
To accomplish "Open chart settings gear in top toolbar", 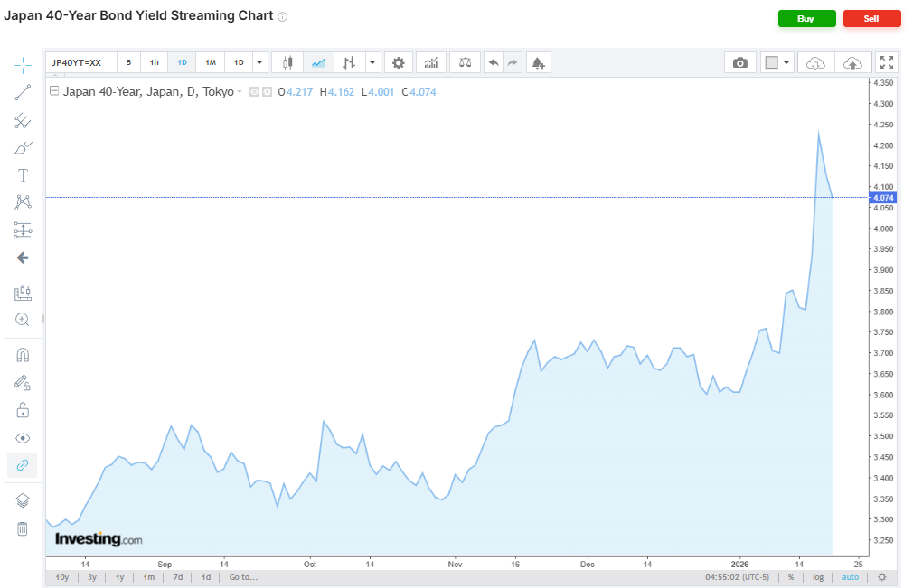I will (x=398, y=62).
